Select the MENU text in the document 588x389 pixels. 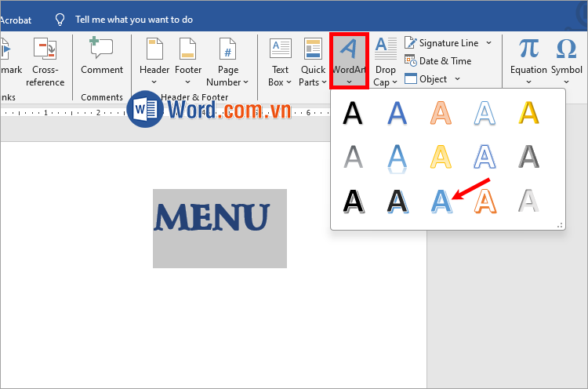click(212, 217)
